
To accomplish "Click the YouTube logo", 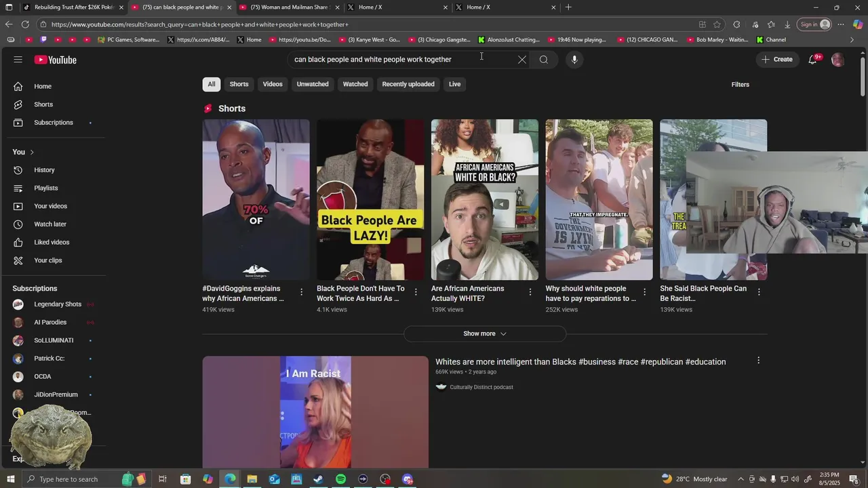I will tap(55, 60).
